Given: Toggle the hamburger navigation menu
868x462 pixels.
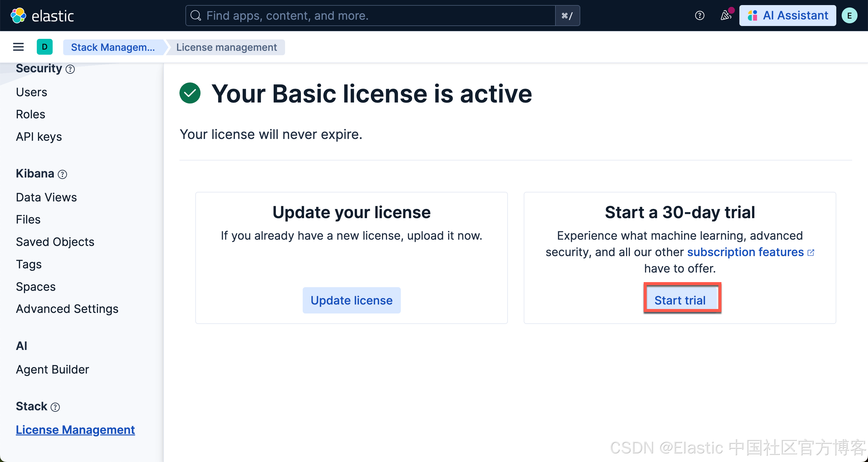Looking at the screenshot, I should pos(18,47).
